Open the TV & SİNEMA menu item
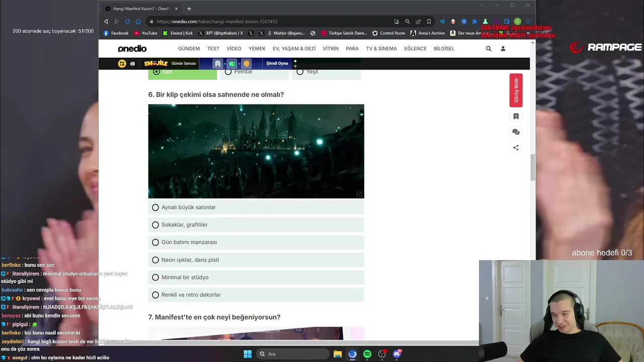 [381, 49]
